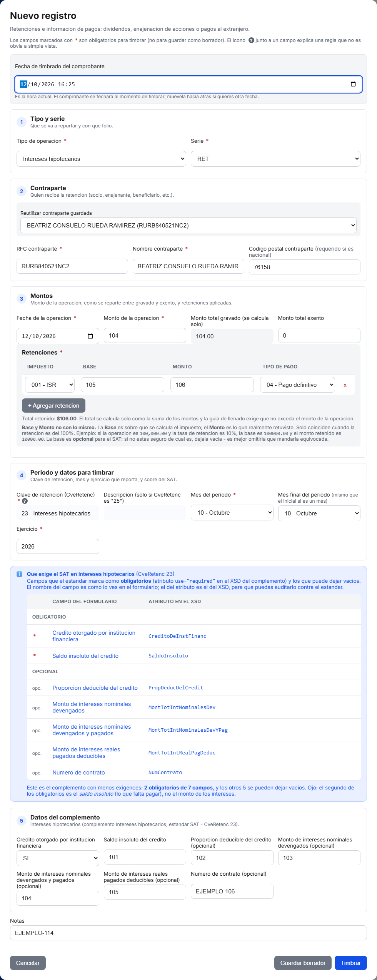Click MontTotIntRealPagDeduc attribute text
This screenshot has height=980, width=377.
pos(182,753)
